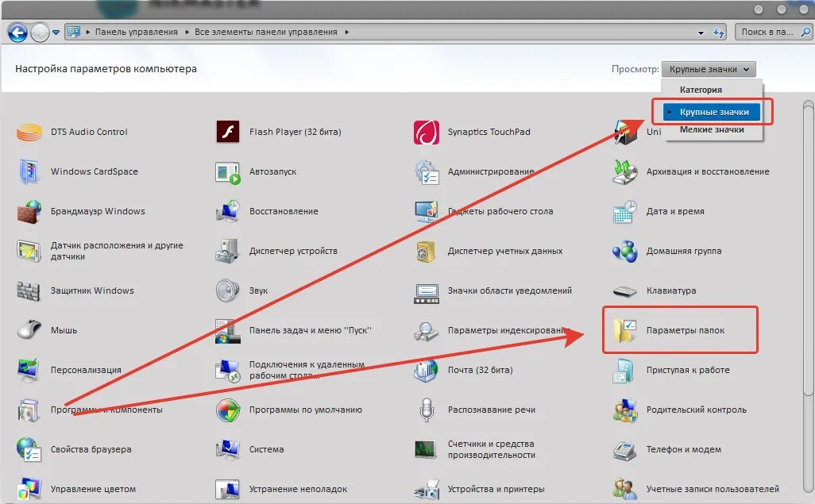Click the Control Panel icon in address bar

[x=74, y=33]
